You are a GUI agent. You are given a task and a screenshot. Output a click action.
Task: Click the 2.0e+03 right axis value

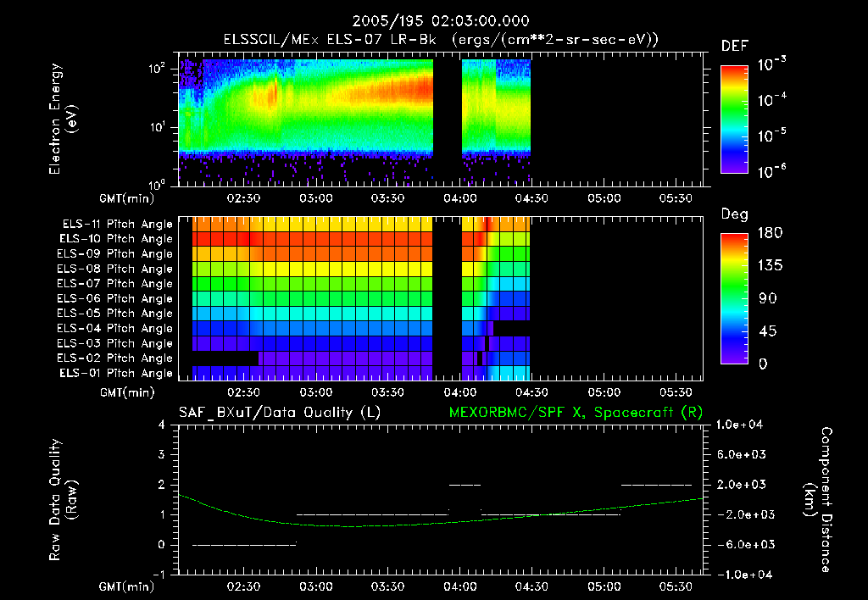tap(742, 484)
